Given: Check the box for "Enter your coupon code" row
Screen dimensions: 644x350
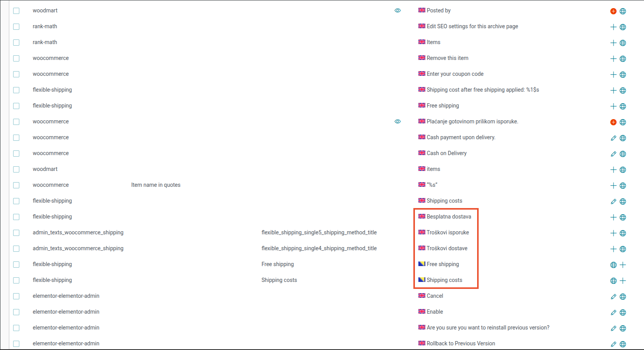Looking at the screenshot, I should (x=16, y=74).
